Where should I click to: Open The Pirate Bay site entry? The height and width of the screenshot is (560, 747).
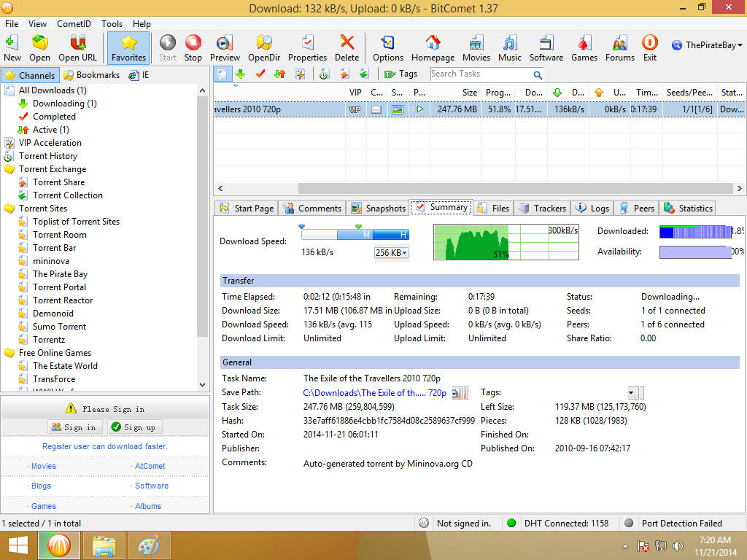point(60,274)
